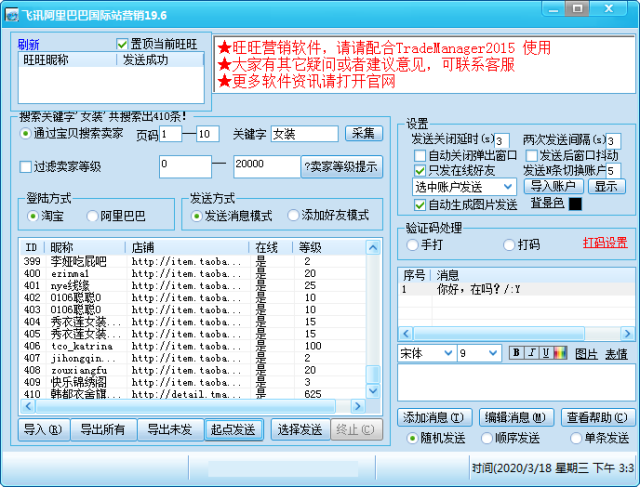Click 导入账户 button

553,186
